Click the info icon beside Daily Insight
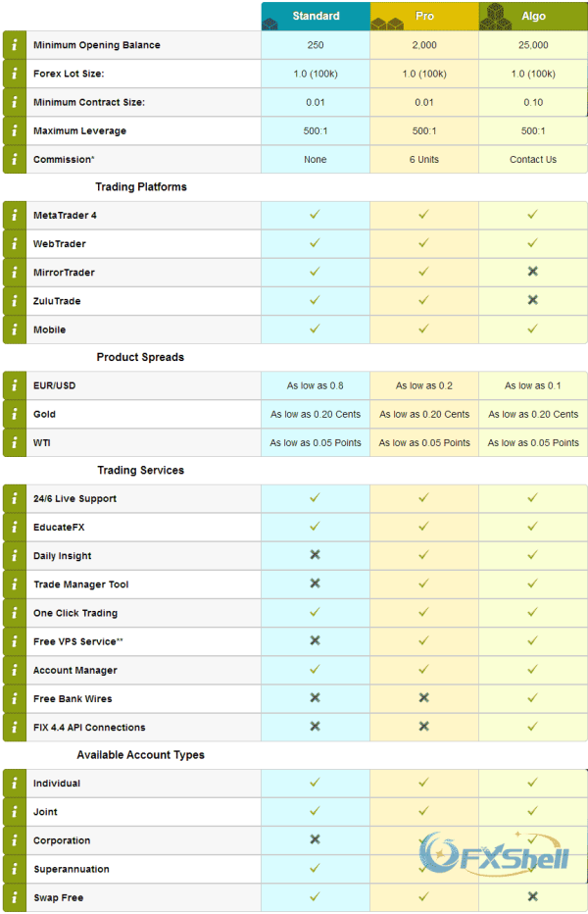This screenshot has width=588, height=914. coord(15,556)
